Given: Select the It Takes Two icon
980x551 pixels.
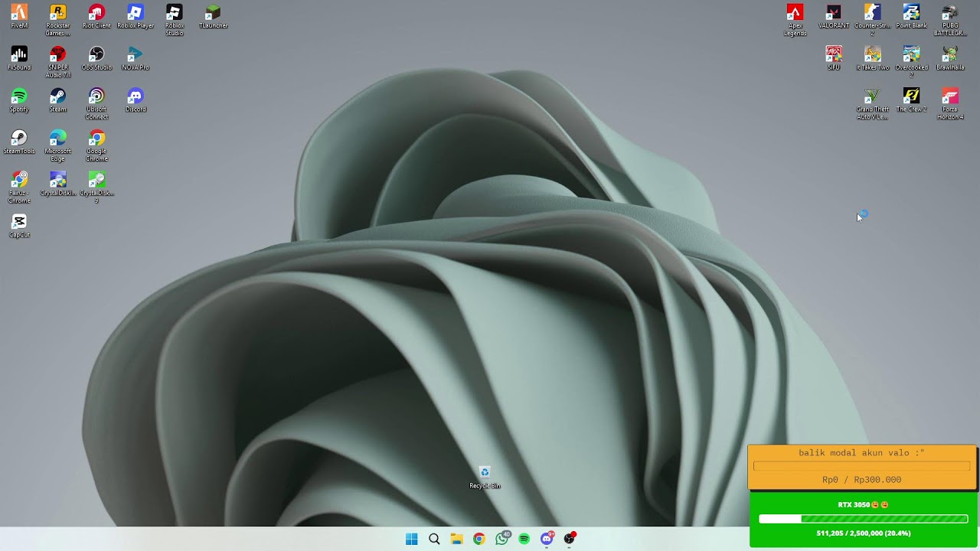Looking at the screenshot, I should point(872,58).
